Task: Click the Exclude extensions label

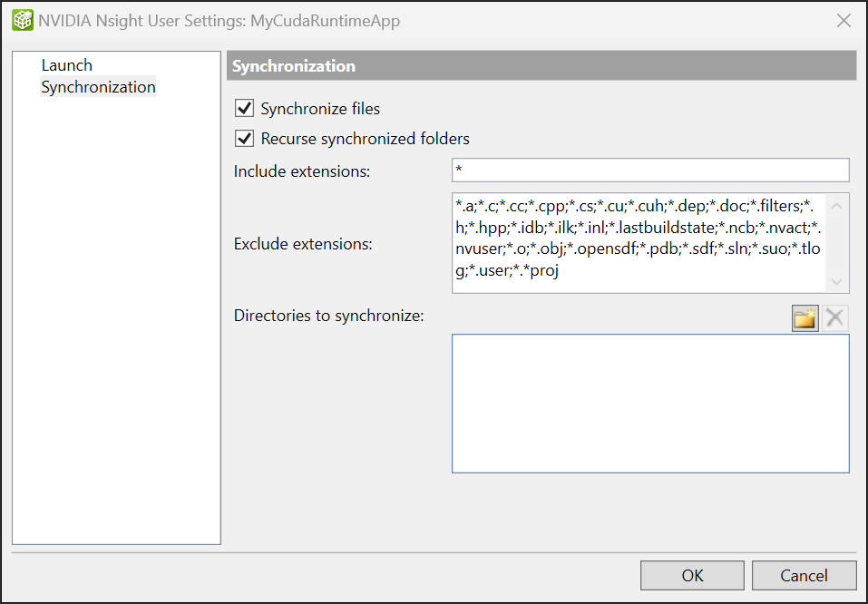Action: (x=303, y=244)
